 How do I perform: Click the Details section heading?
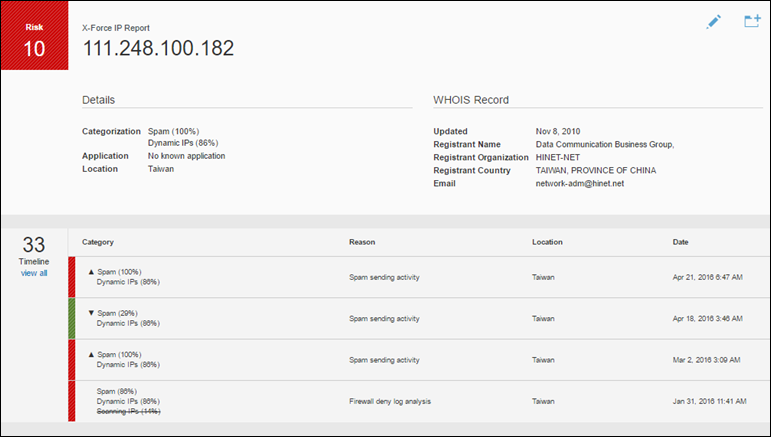coord(98,100)
